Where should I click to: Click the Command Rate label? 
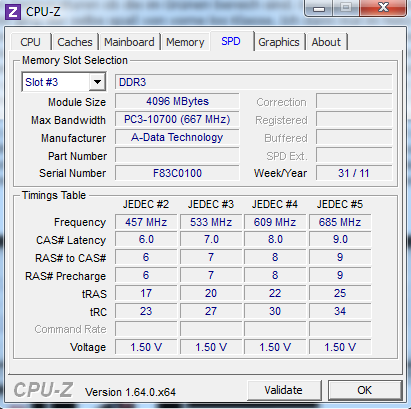point(70,329)
